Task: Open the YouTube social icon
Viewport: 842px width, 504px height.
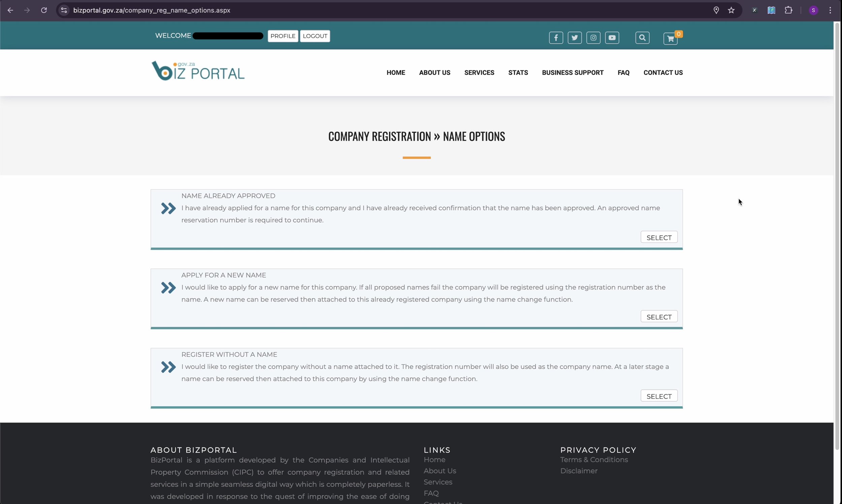Action: click(x=612, y=38)
